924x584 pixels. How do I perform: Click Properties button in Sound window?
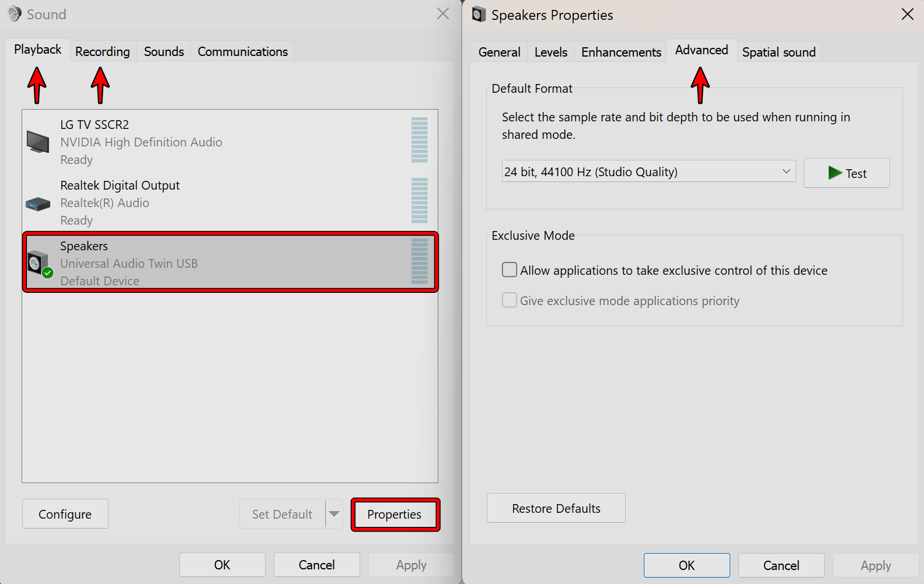click(x=395, y=515)
